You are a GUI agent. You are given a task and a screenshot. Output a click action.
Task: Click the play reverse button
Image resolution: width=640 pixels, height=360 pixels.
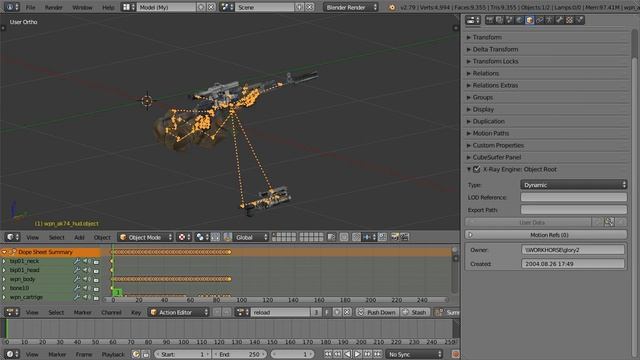pyautogui.click(x=347, y=354)
